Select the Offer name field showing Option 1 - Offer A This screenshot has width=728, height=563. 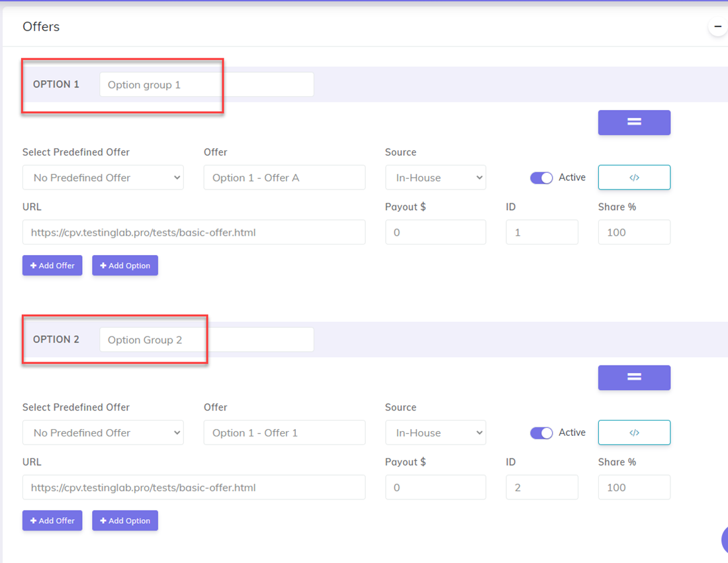point(284,177)
